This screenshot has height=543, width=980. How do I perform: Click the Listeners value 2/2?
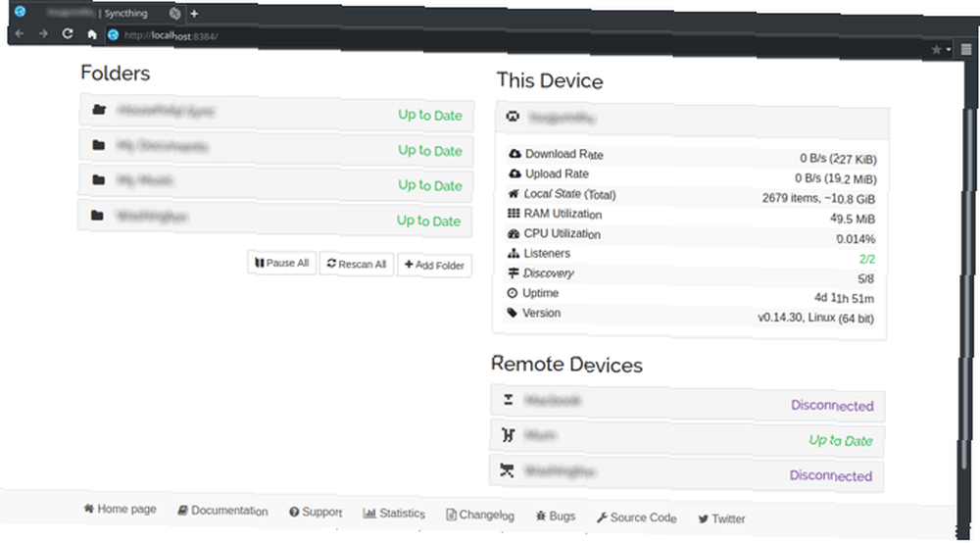point(867,259)
